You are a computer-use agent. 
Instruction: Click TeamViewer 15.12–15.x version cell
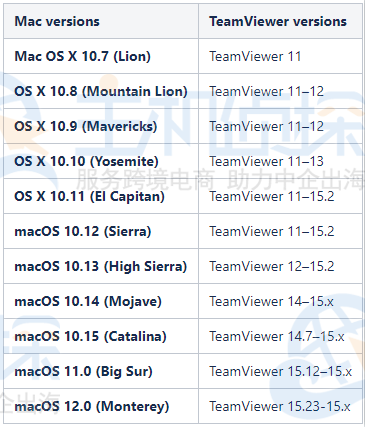point(280,371)
